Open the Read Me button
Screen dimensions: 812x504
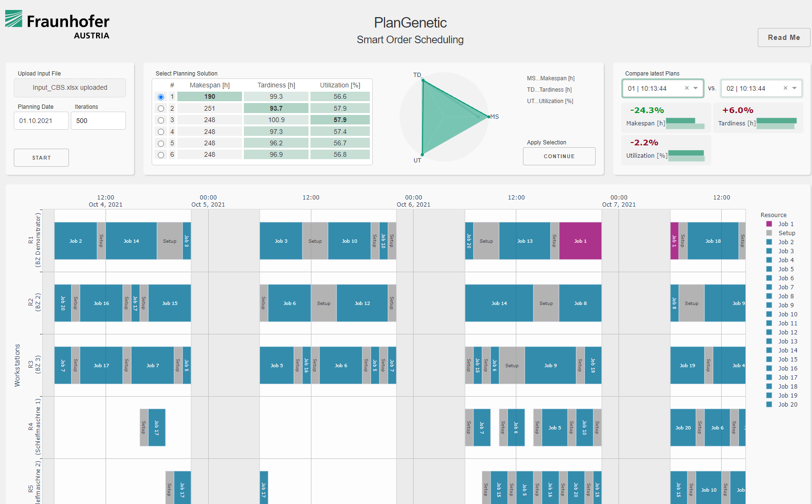(784, 38)
